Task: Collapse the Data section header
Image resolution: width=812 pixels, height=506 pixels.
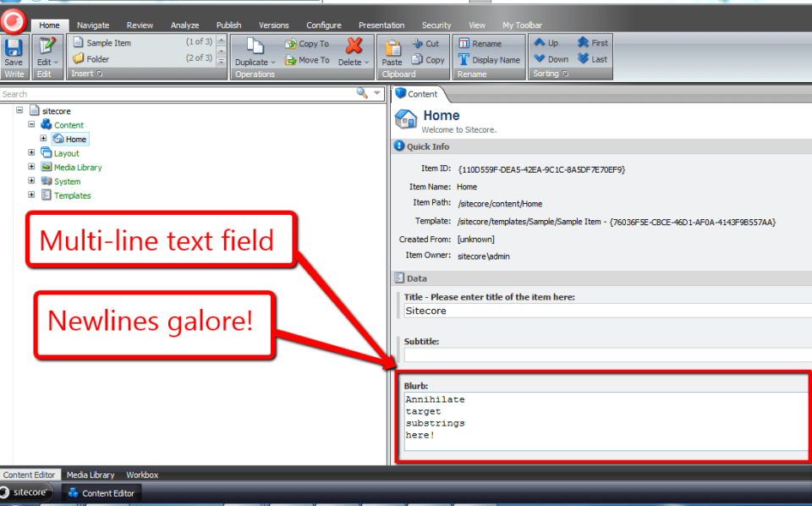Action: (x=399, y=278)
